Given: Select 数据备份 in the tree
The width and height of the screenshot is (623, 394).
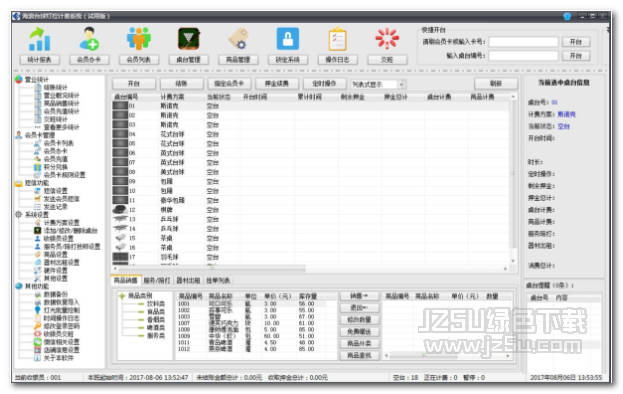Looking at the screenshot, I should coord(56,294).
